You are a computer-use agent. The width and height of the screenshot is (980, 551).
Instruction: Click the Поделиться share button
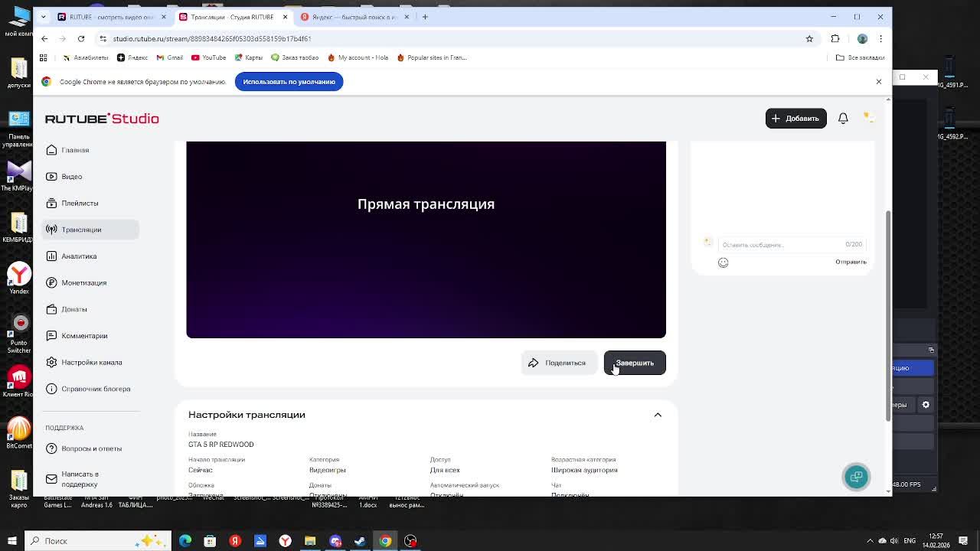coord(558,363)
